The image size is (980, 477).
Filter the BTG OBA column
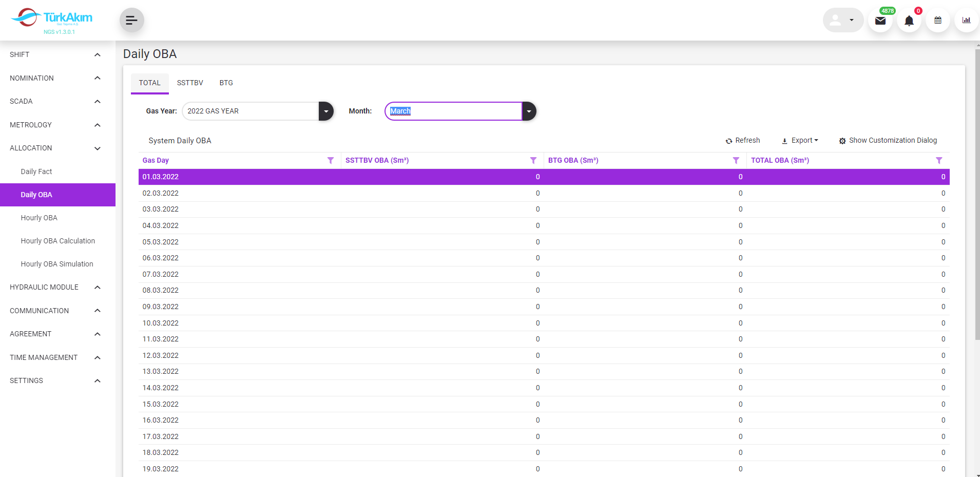pos(736,161)
